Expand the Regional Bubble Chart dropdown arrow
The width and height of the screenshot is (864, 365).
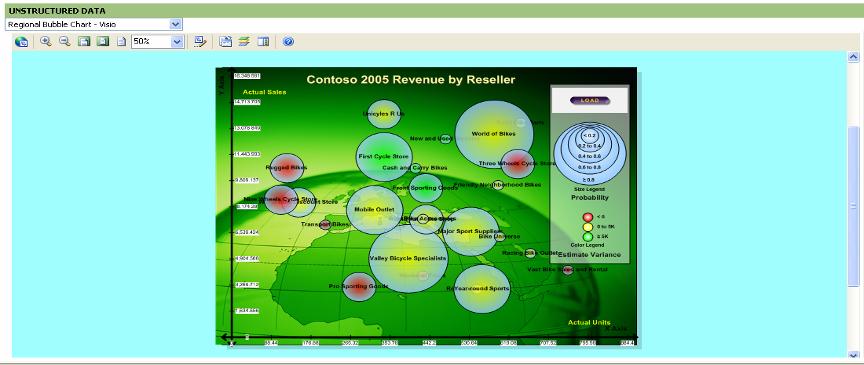coord(176,24)
